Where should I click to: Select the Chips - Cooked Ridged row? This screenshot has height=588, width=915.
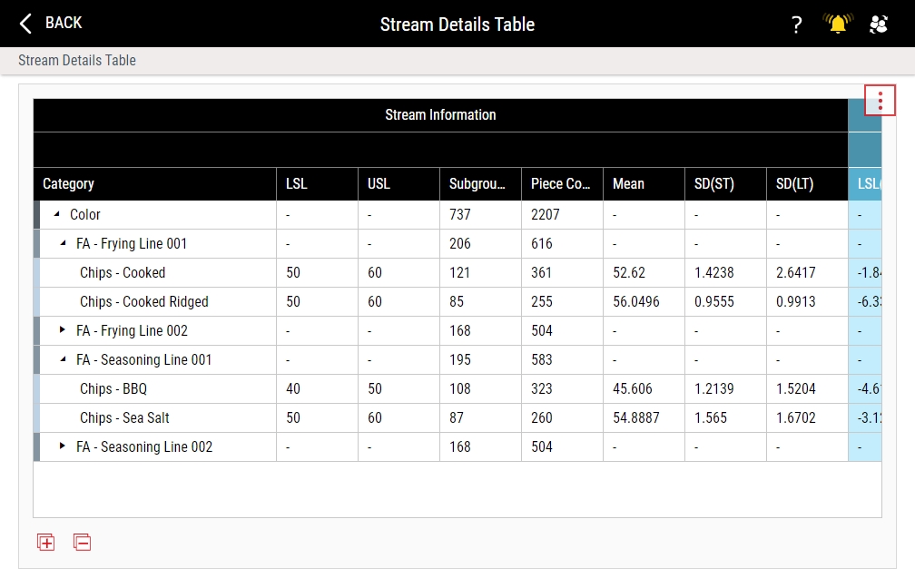pyautogui.click(x=457, y=301)
